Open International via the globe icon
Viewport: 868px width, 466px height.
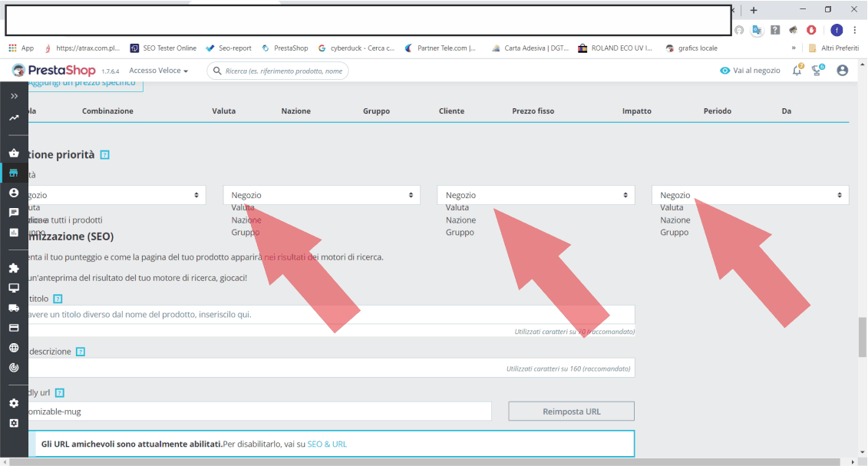(14, 348)
